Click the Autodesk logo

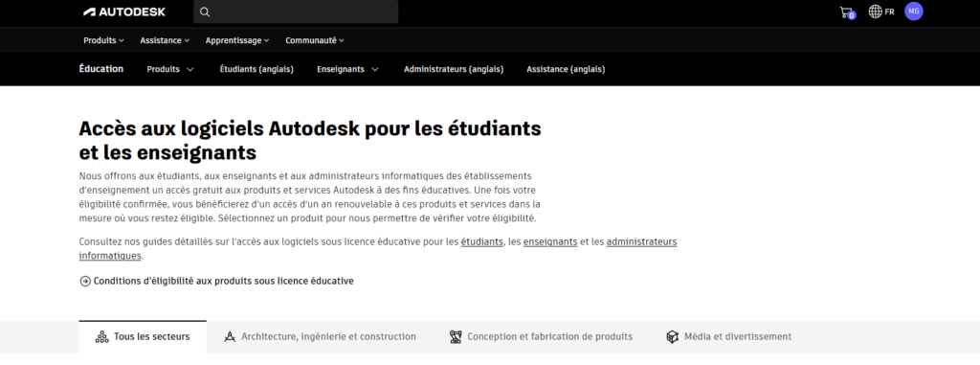coord(124,11)
